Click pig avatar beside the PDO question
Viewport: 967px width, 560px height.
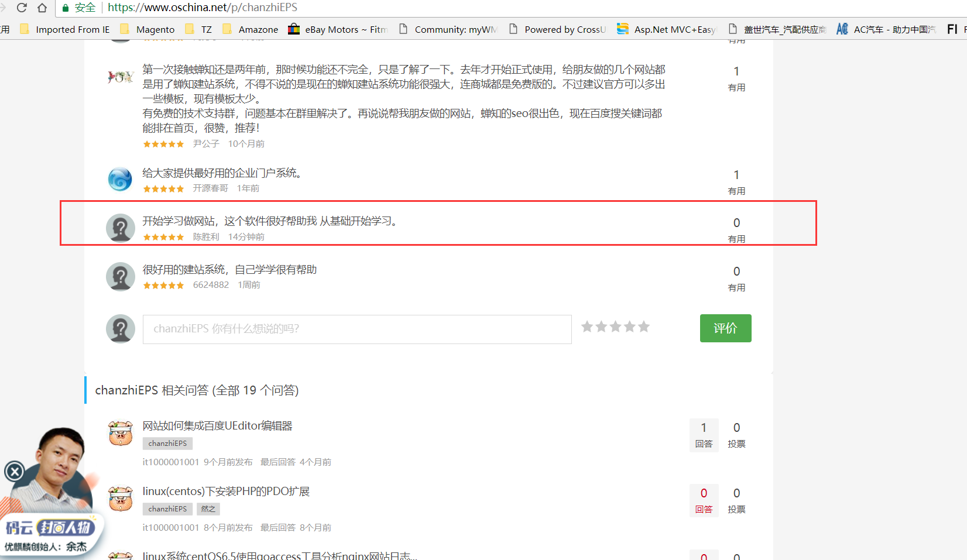pos(121,499)
